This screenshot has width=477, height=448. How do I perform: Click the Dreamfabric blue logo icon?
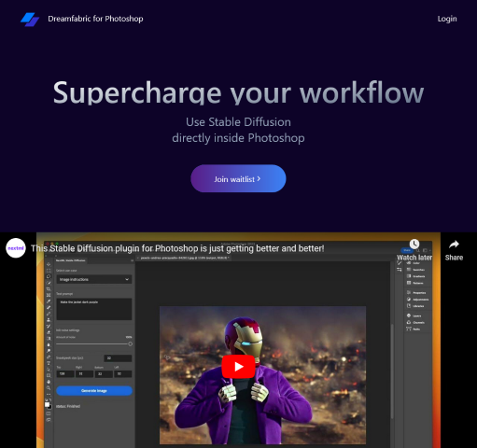tap(30, 20)
